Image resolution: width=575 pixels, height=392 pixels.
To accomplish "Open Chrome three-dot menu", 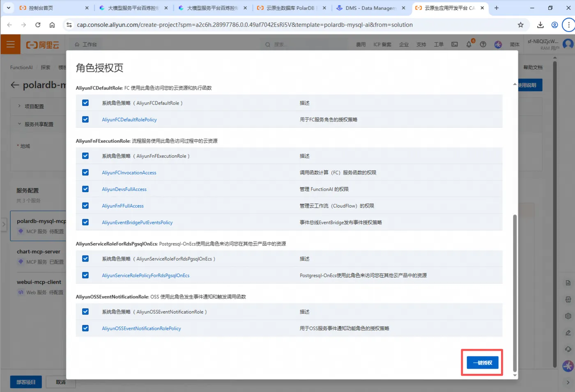I will tap(568, 25).
